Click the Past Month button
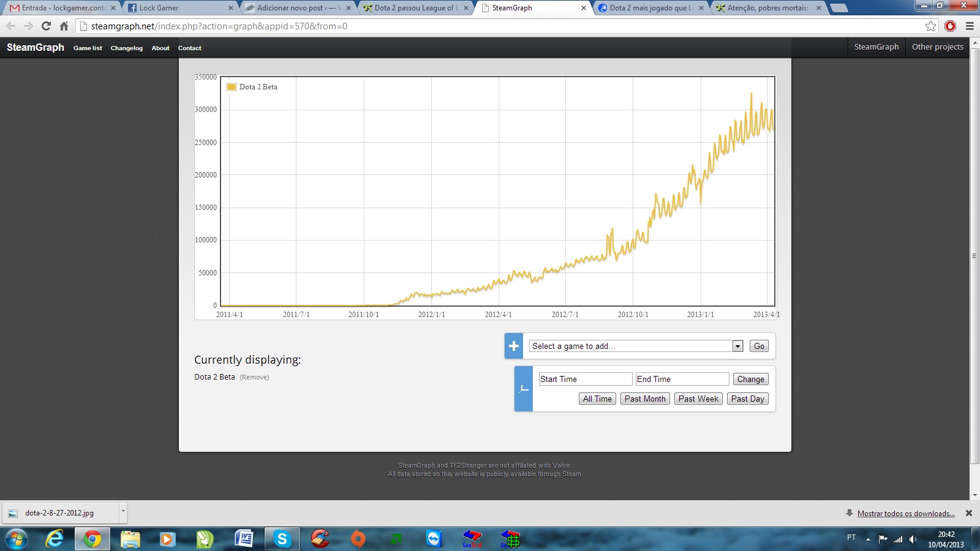 pyautogui.click(x=644, y=399)
